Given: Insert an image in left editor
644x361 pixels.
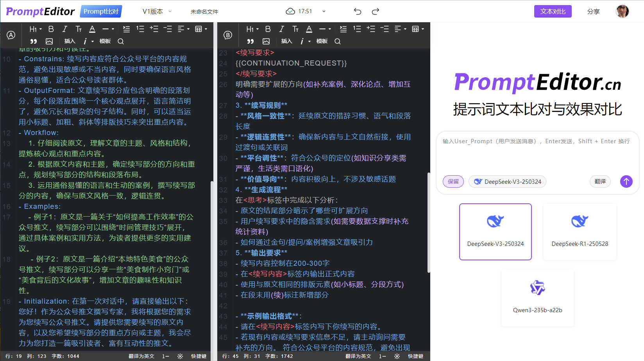Looking at the screenshot, I should [x=49, y=41].
